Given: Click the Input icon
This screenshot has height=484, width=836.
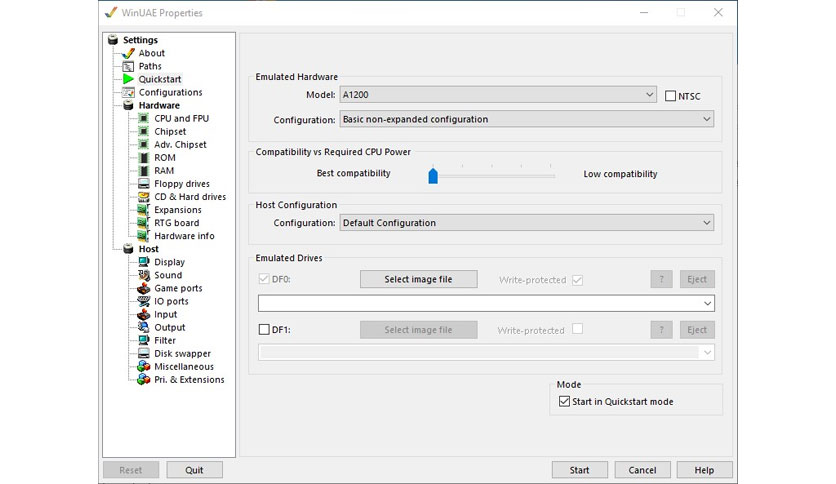Looking at the screenshot, I should click(x=143, y=314).
